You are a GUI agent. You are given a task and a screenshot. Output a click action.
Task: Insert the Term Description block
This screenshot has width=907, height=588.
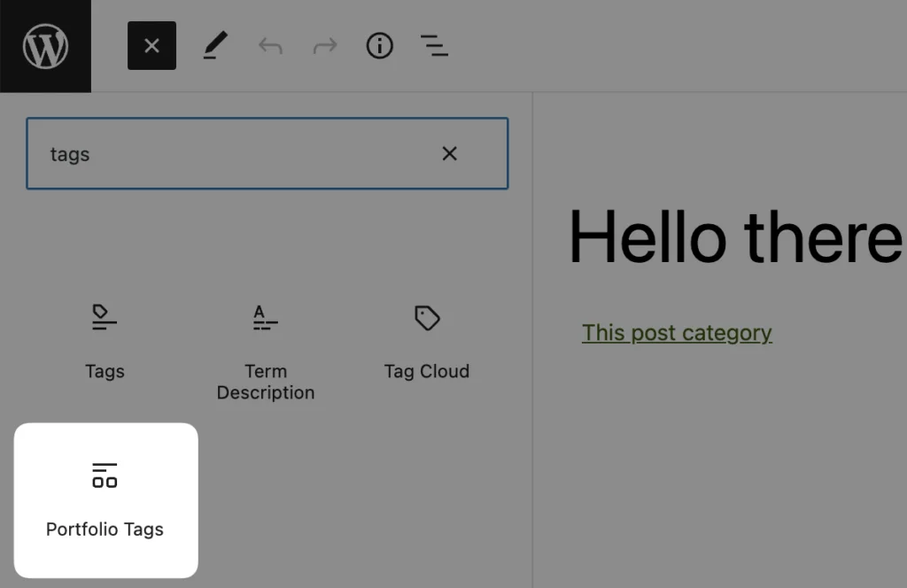(266, 352)
